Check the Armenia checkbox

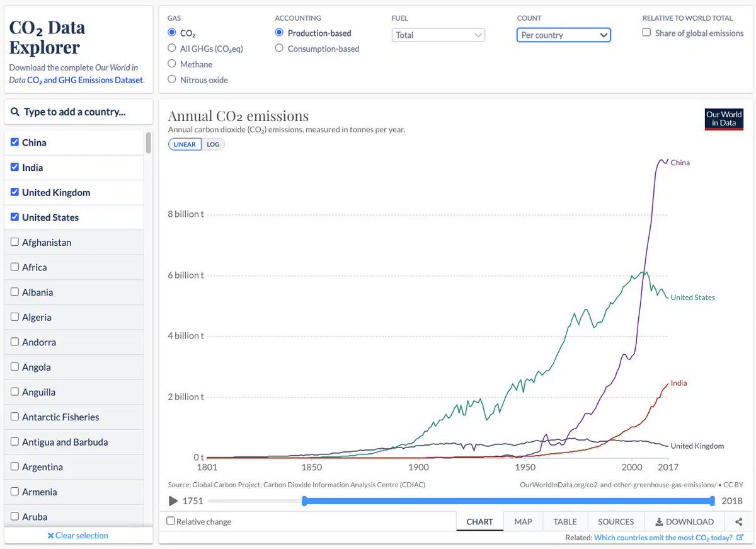pyautogui.click(x=15, y=492)
